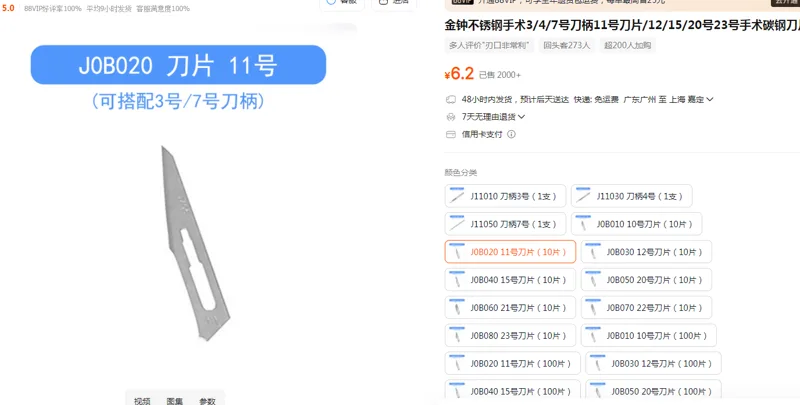Pick J0B050 20号刀片（10片）
Image resolution: width=800 pixels, height=405 pixels.
646,280
